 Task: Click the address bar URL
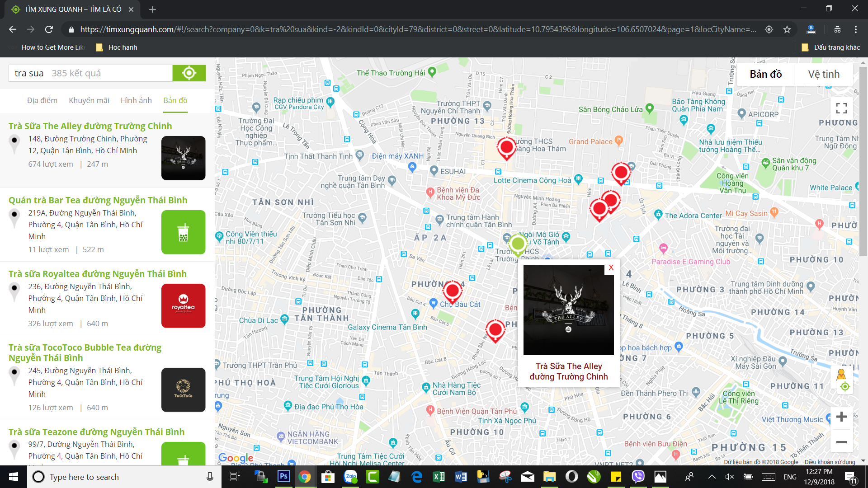[x=418, y=29]
